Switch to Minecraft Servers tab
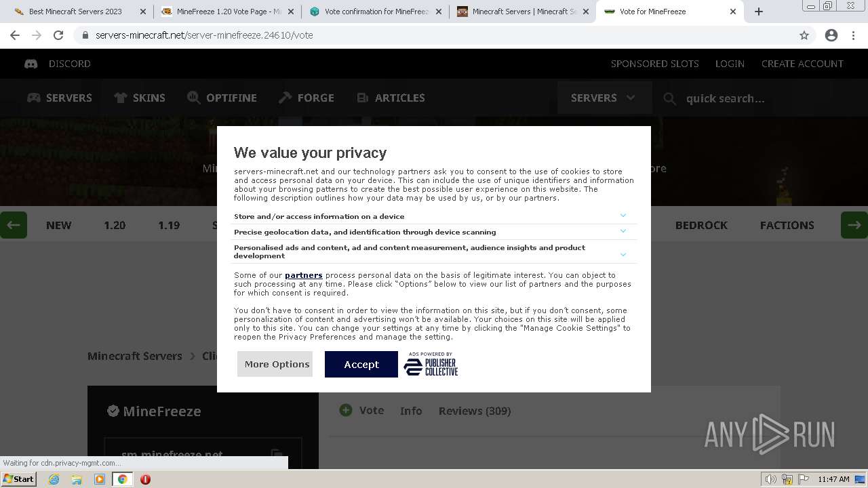The width and height of the screenshot is (868, 488). pos(524,12)
